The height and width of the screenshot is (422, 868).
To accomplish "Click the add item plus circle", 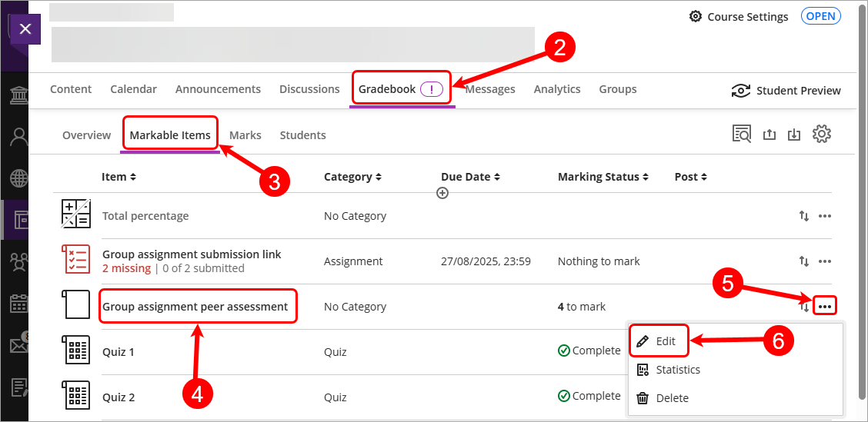I will [442, 194].
